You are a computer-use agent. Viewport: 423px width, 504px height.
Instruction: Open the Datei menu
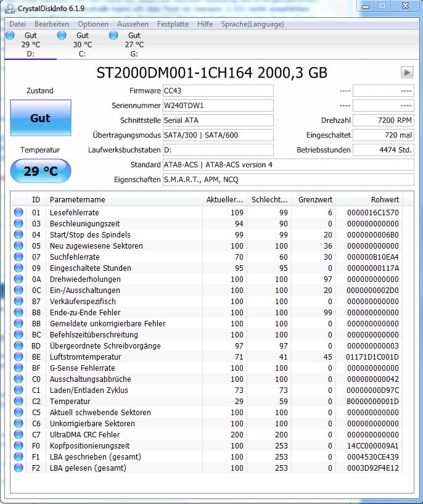coord(17,24)
